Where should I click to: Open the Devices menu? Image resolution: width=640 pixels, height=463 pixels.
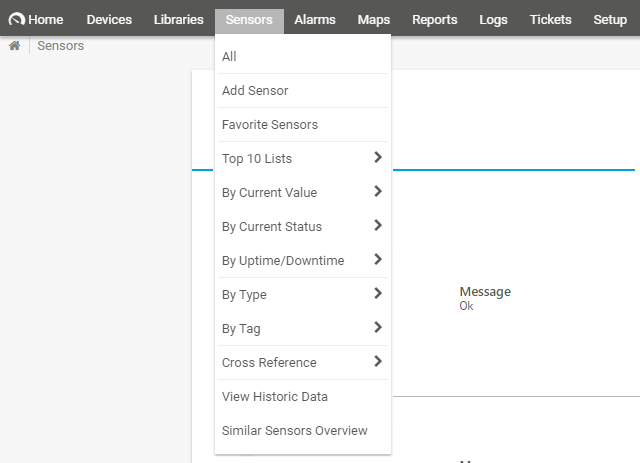point(109,20)
